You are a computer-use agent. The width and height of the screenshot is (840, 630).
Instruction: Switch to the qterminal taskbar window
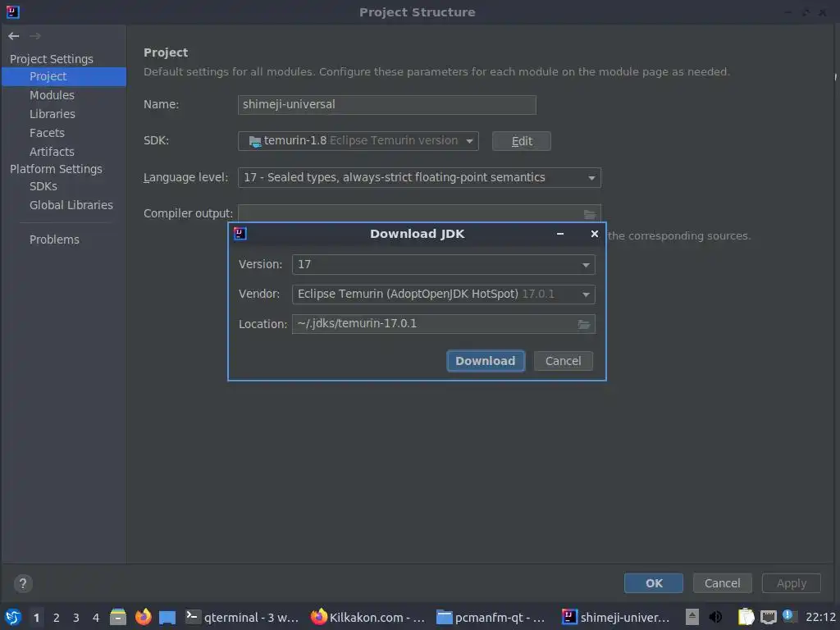coord(242,617)
